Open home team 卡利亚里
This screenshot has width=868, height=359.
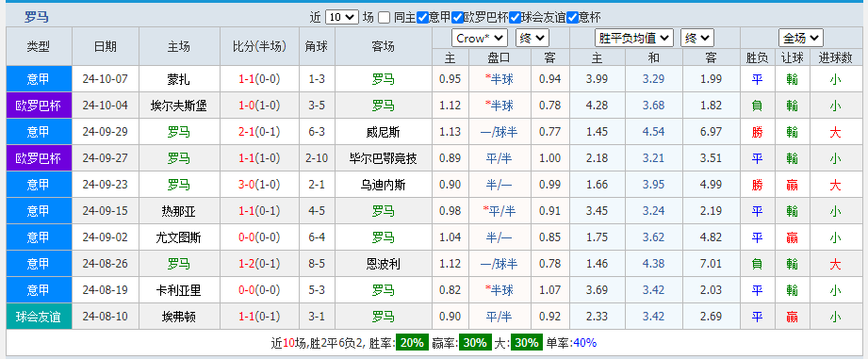pos(178,291)
